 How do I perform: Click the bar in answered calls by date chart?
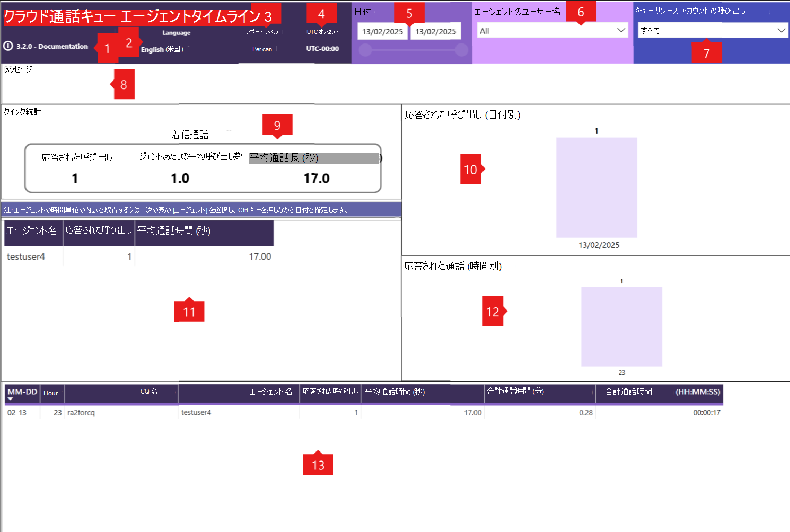coord(596,188)
